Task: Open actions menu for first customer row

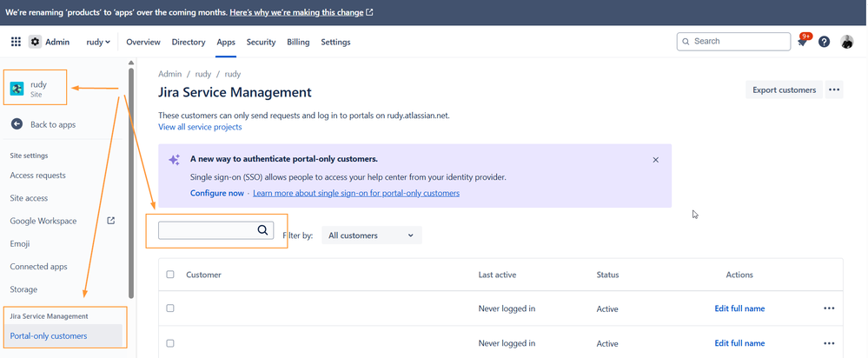Action: point(829,308)
